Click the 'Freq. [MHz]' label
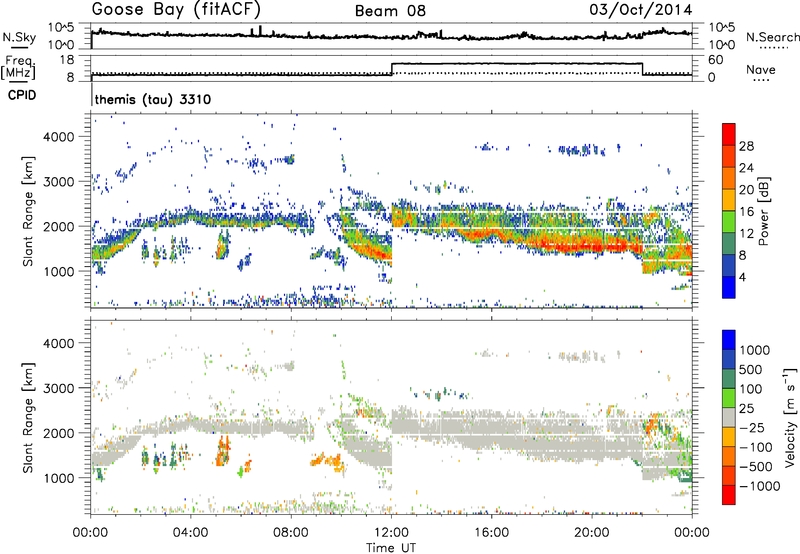Image resolution: width=800 pixels, height=554 pixels. click(18, 68)
